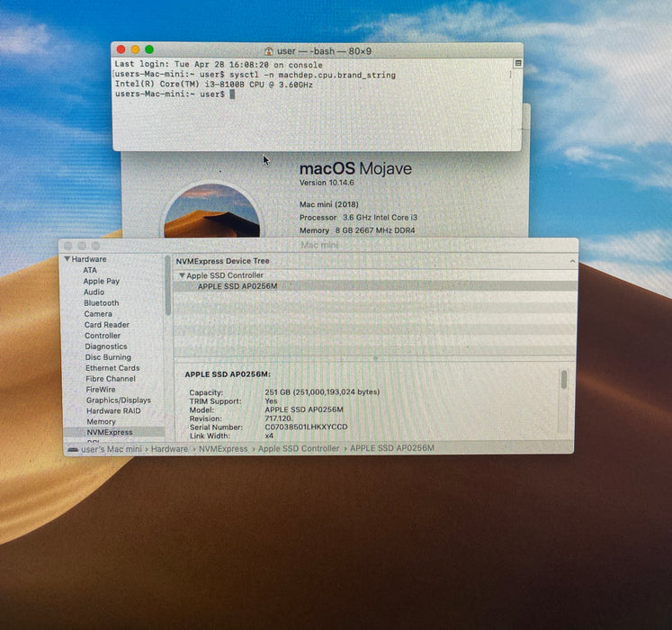Select NVMExpress in the sidebar
Viewport: 672px width, 630px height.
(110, 432)
